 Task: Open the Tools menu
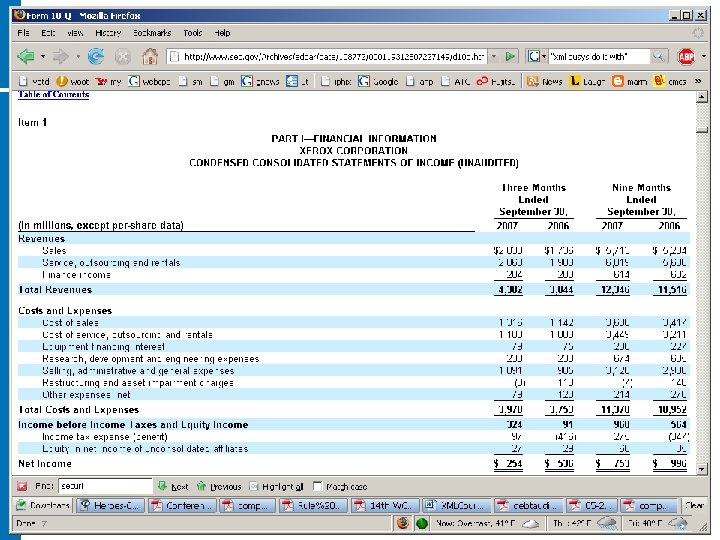point(193,33)
